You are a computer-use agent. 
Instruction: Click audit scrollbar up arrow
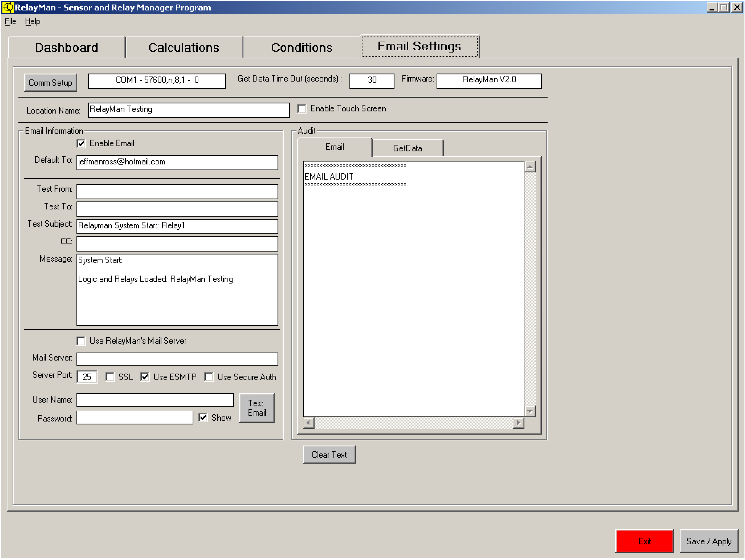530,167
